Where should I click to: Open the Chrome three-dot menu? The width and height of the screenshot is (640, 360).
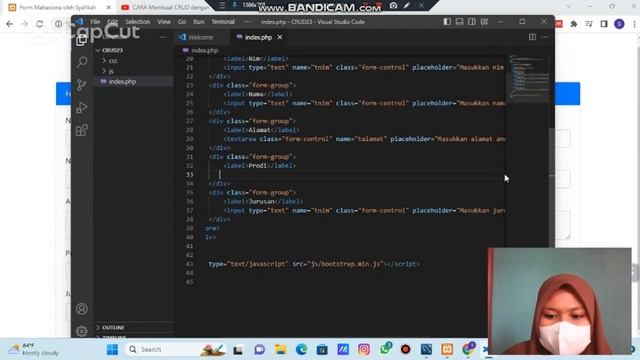point(634,24)
